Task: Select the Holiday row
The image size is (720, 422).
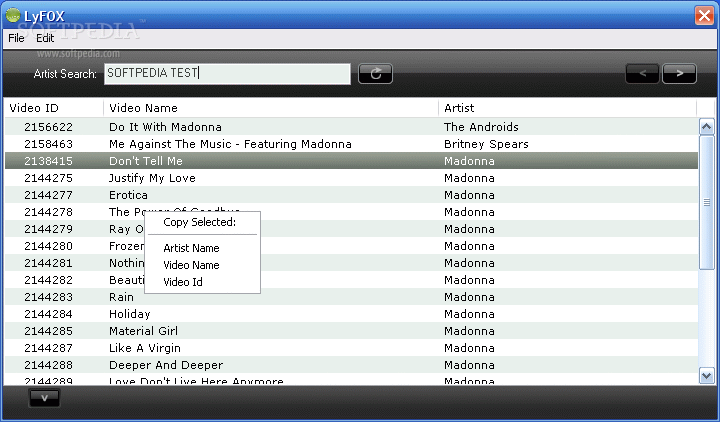Action: click(x=351, y=314)
